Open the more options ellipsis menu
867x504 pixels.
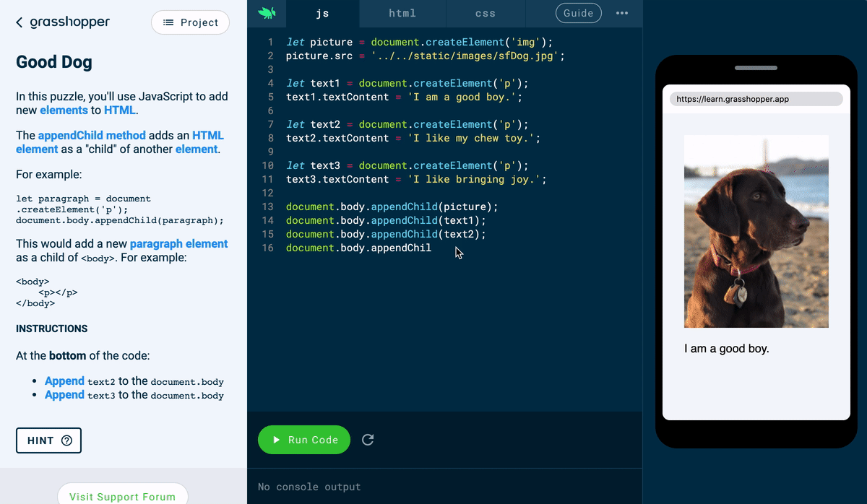click(622, 12)
